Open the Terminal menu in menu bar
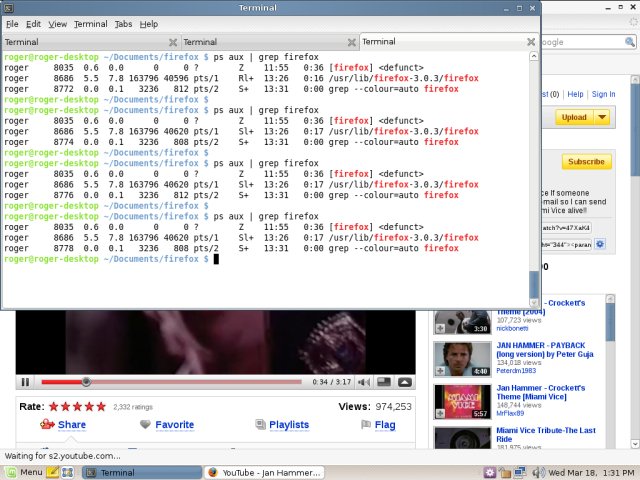Screen dimensions: 640x480 pyautogui.click(x=91, y=24)
